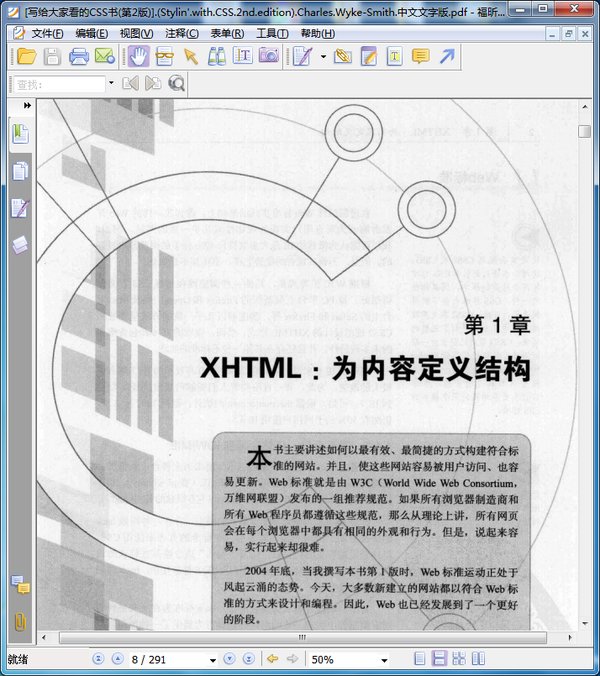Image resolution: width=600 pixels, height=676 pixels.
Task: Click the Save disk icon
Action: click(52, 56)
